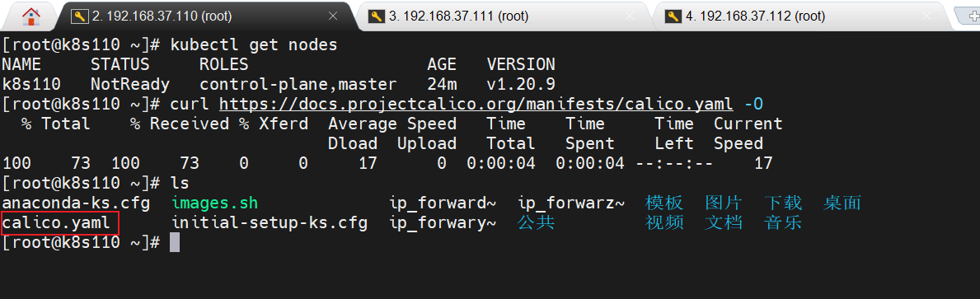Click the ip_forwarz~ filename
The image size is (980, 299).
(x=572, y=203)
